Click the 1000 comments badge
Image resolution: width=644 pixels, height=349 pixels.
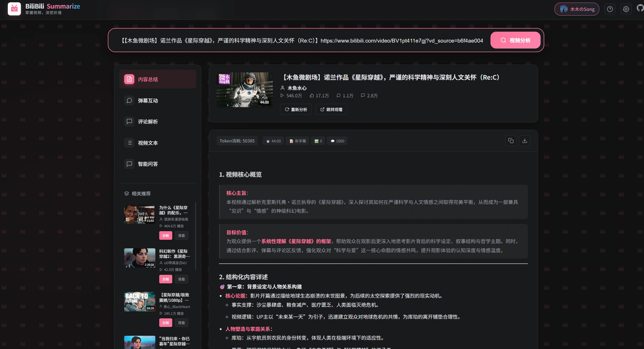(337, 141)
